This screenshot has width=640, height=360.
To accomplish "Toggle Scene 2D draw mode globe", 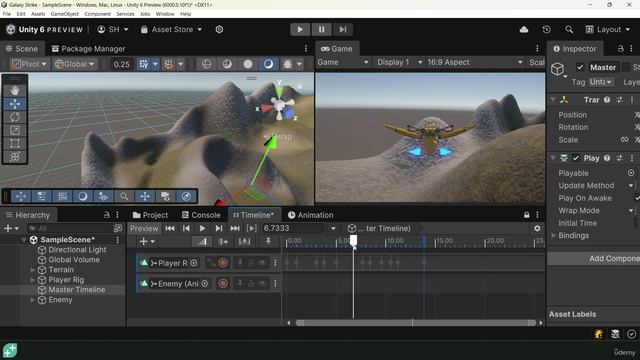I will point(207,64).
